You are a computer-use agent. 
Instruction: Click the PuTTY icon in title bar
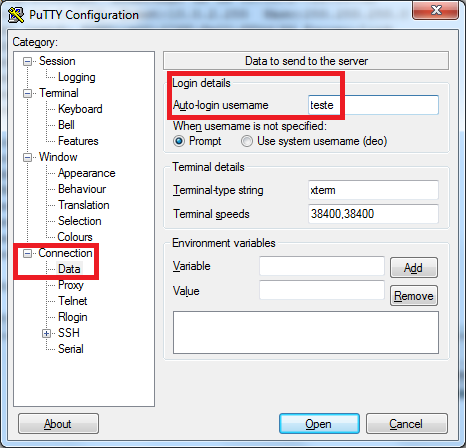[x=16, y=15]
